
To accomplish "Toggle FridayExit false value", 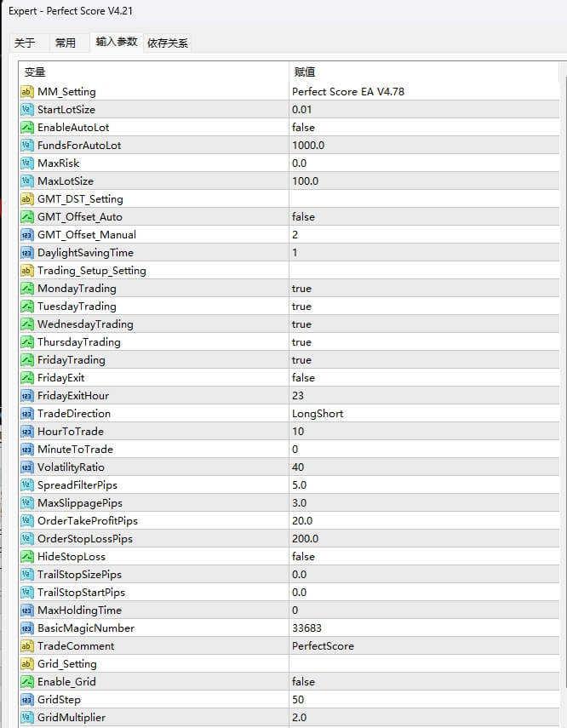I will (x=303, y=377).
